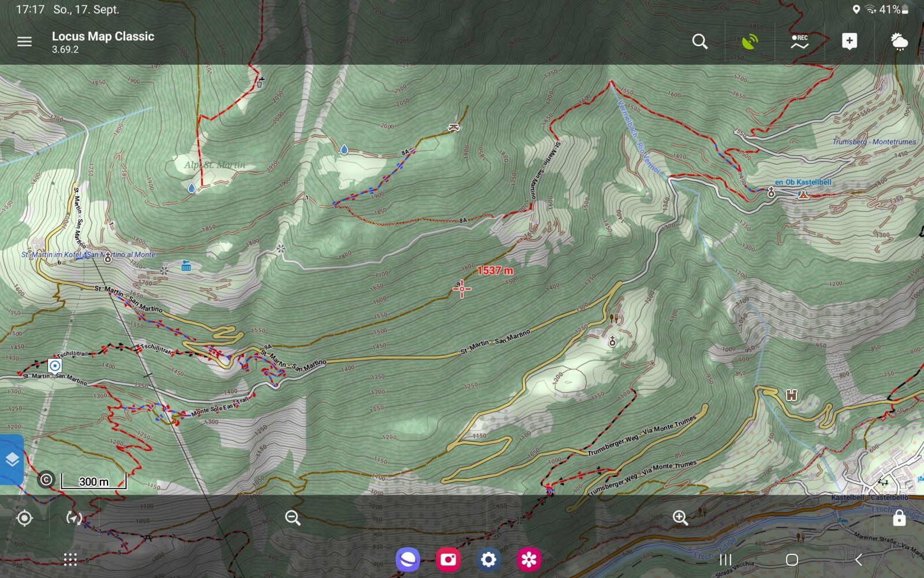924x578 pixels.
Task: Lock the map screen
Action: click(x=899, y=518)
